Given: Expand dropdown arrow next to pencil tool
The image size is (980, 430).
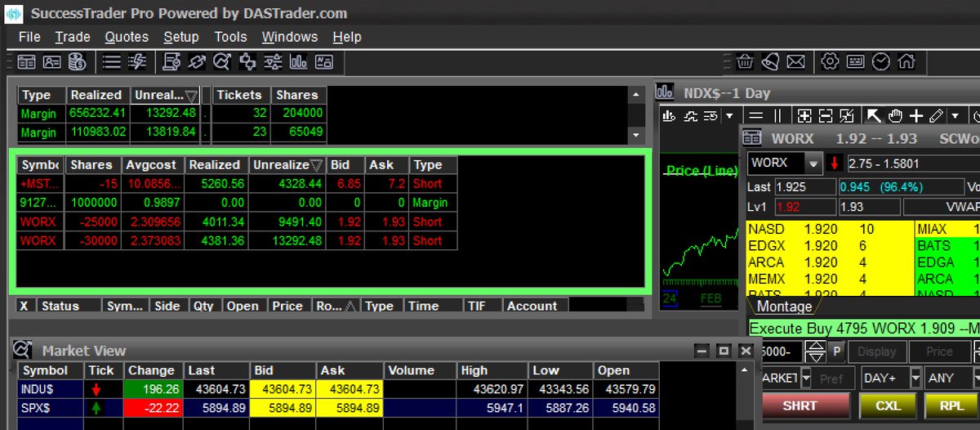Looking at the screenshot, I should (954, 116).
